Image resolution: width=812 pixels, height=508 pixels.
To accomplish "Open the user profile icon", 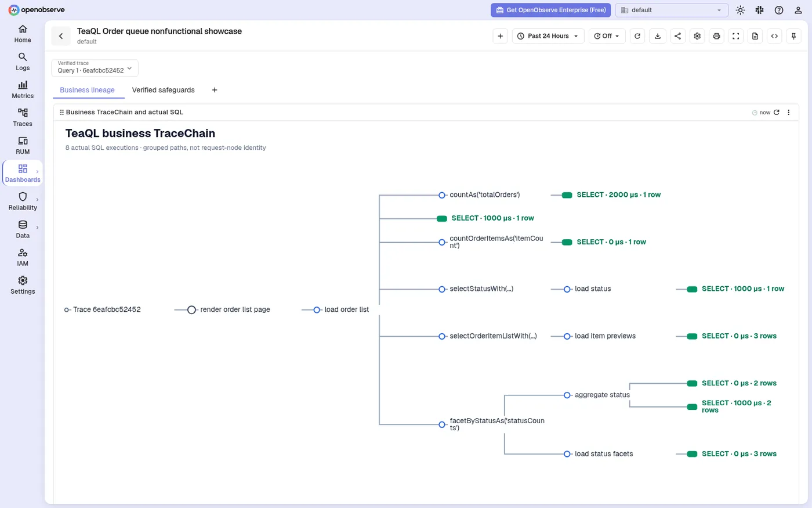I will [x=798, y=10].
